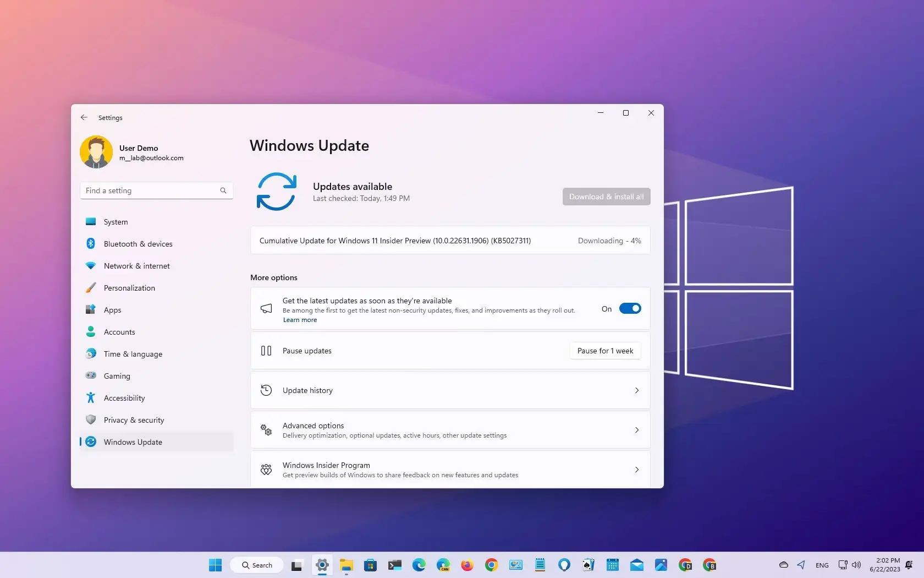This screenshot has width=924, height=578.
Task: Click the Update history clock icon
Action: pos(266,390)
